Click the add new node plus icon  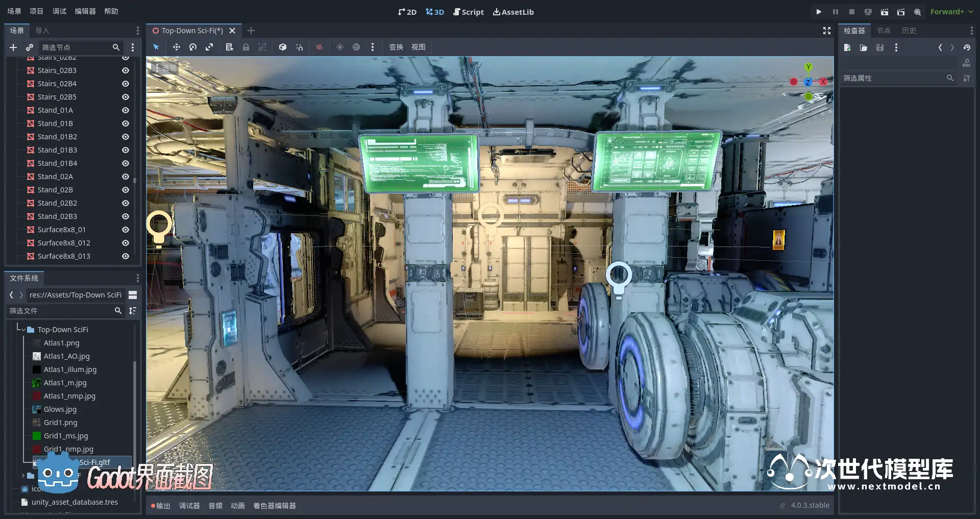(x=13, y=47)
